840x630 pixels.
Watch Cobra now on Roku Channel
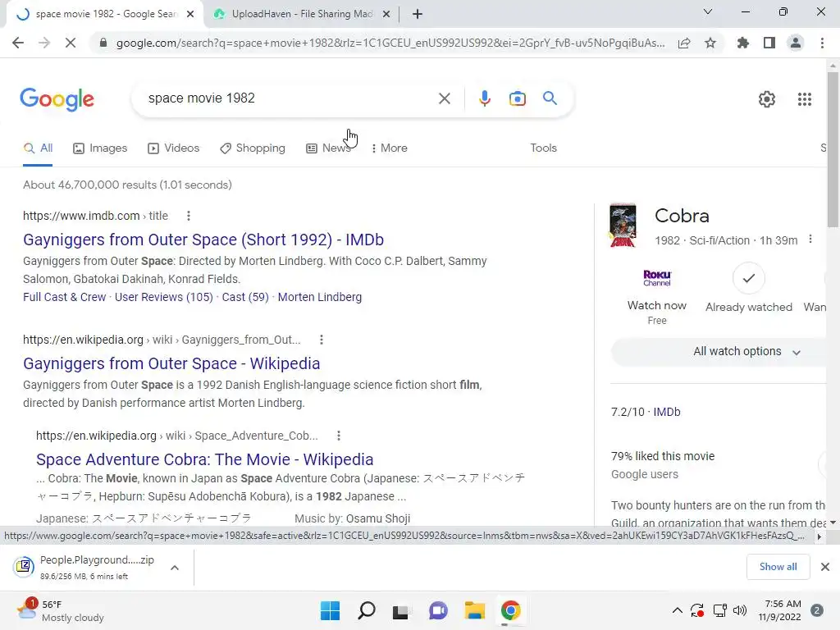[x=657, y=297]
